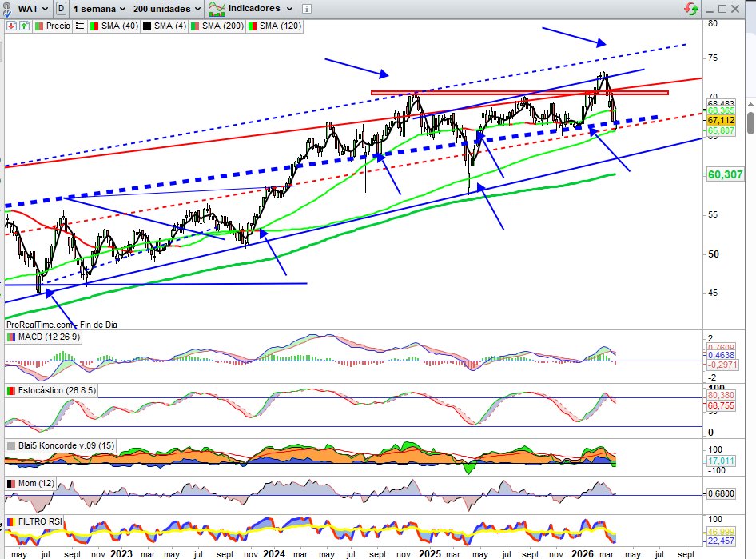Image resolution: width=756 pixels, height=559 pixels.
Task: Click the red down-arrow icon above the chart
Action: pos(11,26)
